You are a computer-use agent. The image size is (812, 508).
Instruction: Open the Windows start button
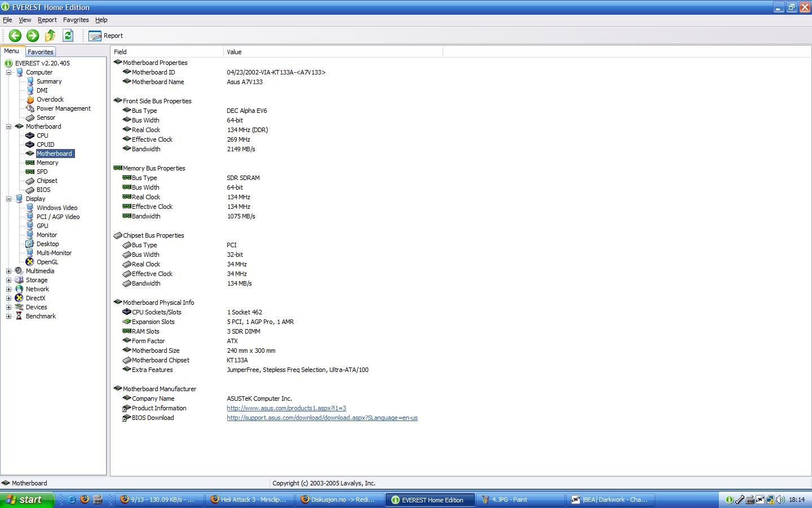(27, 500)
